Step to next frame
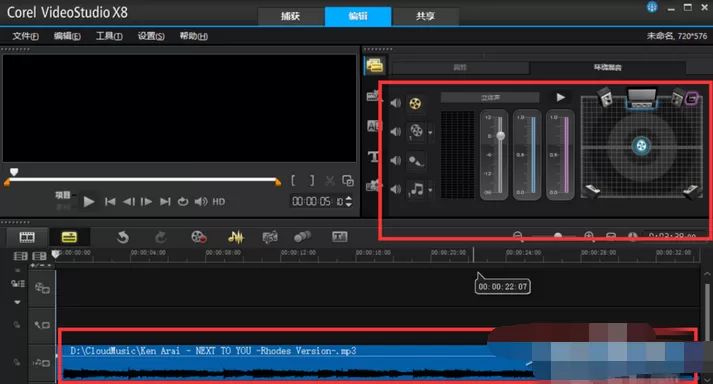 point(146,202)
